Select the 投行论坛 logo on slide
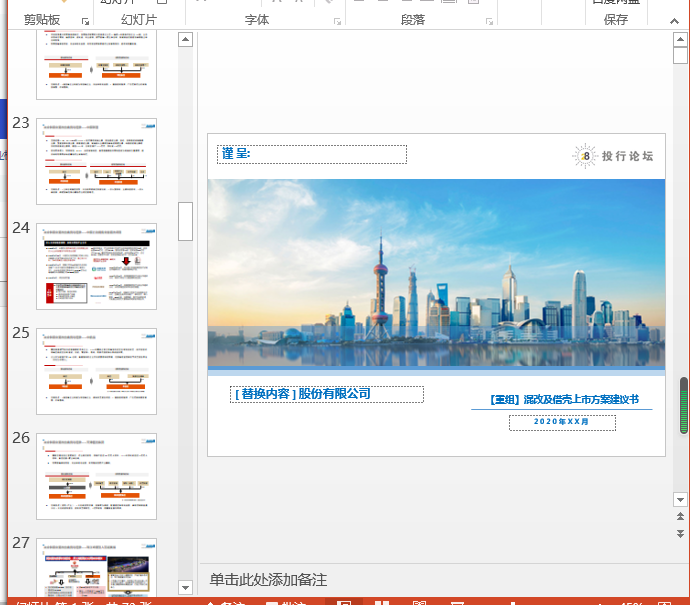Screen dimensions: 690x605 pyautogui.click(x=613, y=156)
